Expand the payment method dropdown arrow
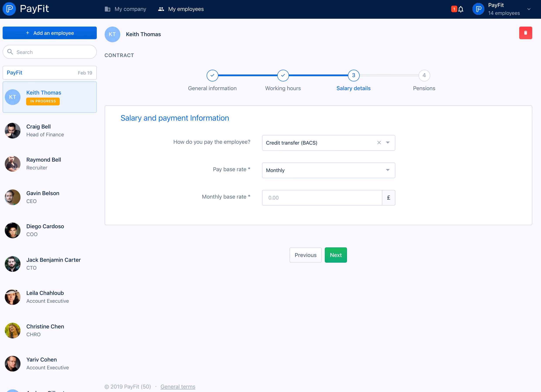This screenshot has height=392, width=541. pyautogui.click(x=388, y=142)
